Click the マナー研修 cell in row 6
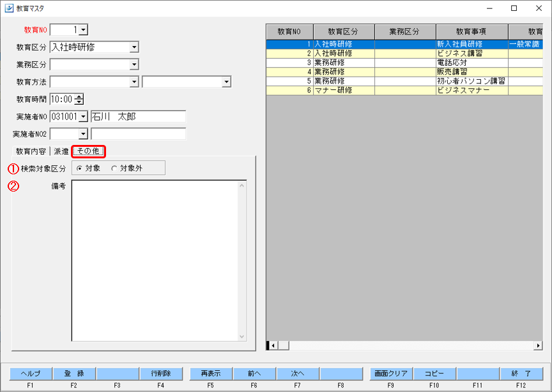The width and height of the screenshot is (552, 392). (344, 91)
